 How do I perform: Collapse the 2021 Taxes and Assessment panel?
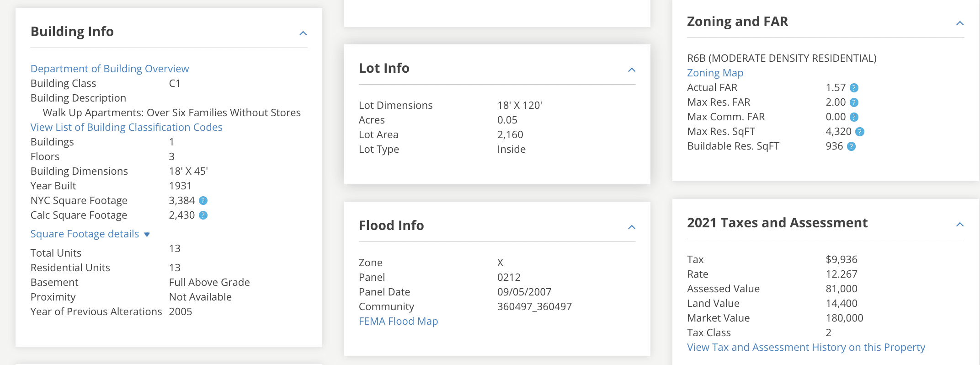[960, 225]
